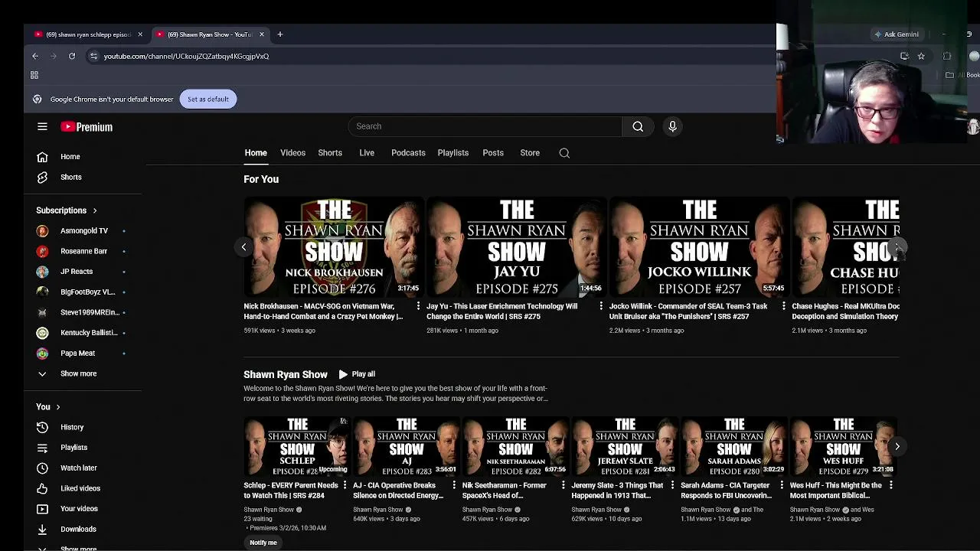This screenshot has height=551, width=980.
Task: Open the YouTube guide hamburger menu
Action: tap(42, 127)
